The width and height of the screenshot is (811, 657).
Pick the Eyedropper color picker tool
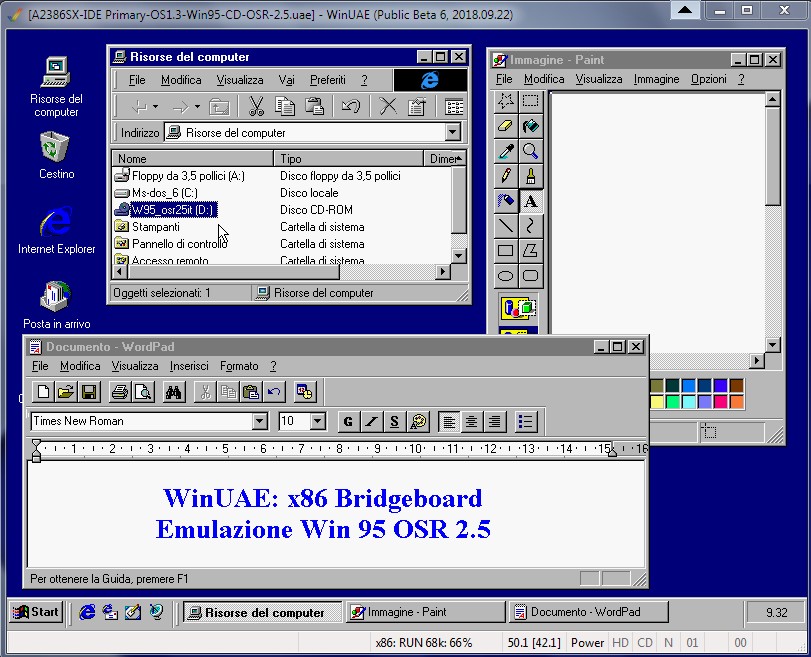[x=506, y=151]
